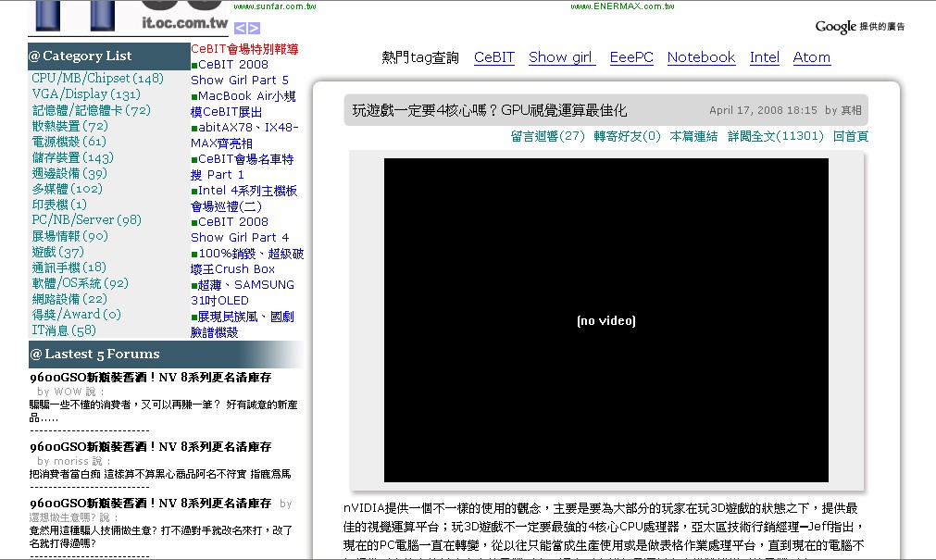Open the www.ENERMAX.com.tw ad link
The image size is (936, 560).
coord(622,6)
